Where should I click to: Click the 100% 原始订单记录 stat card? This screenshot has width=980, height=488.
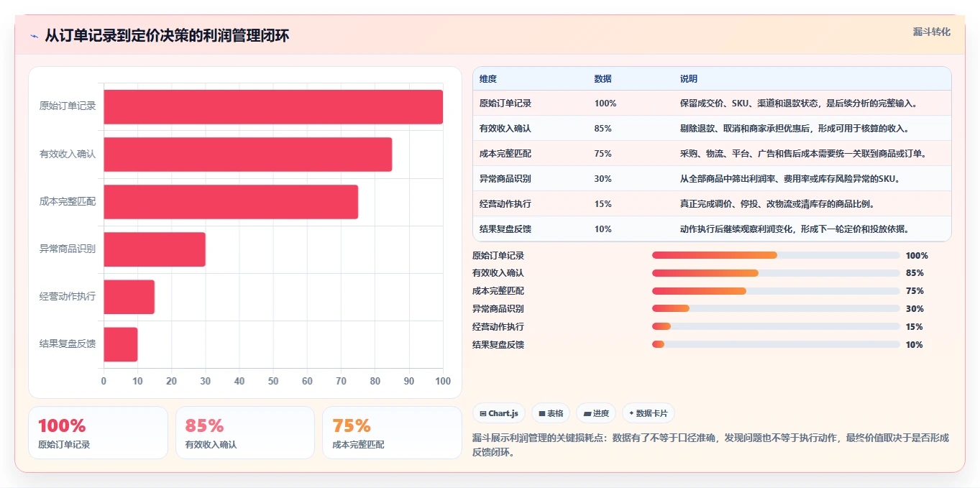click(98, 433)
